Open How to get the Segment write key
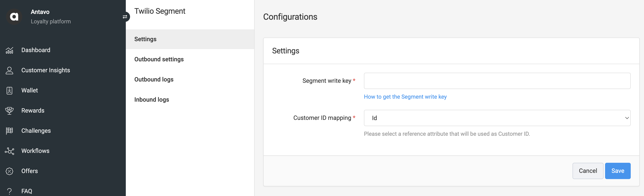 coord(405,96)
